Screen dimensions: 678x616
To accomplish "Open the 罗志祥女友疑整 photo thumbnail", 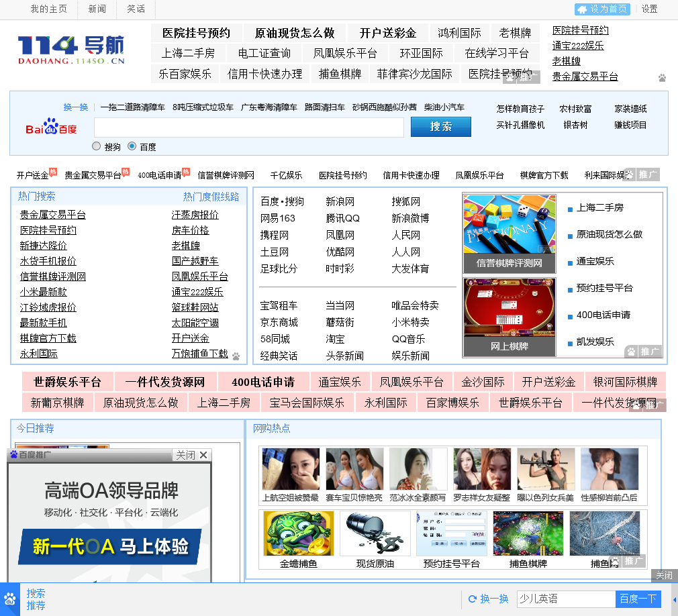I will pyautogui.click(x=482, y=469).
